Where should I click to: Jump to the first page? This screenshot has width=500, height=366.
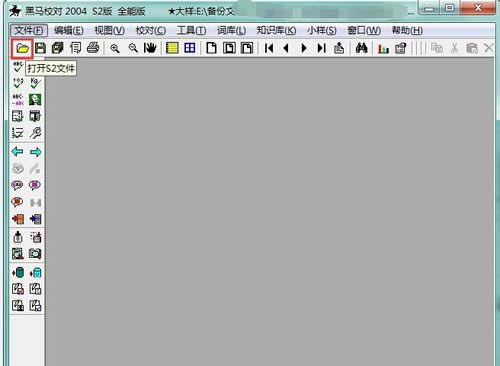click(269, 49)
